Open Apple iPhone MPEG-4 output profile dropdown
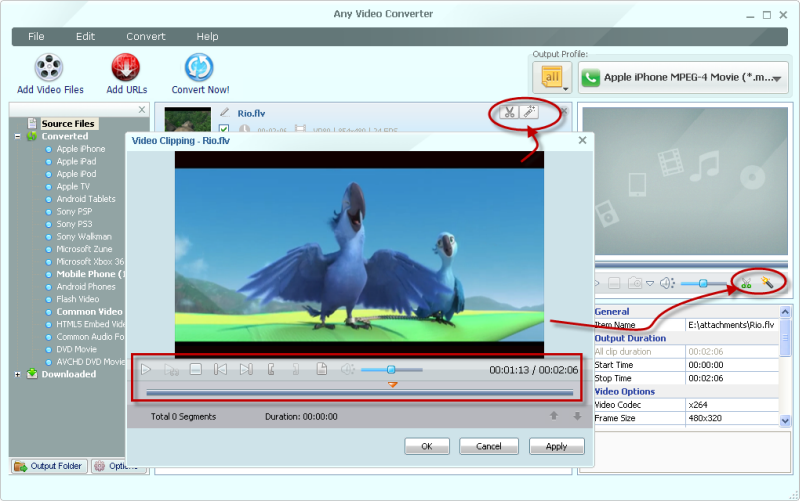Image resolution: width=800 pixels, height=501 pixels. click(x=683, y=78)
